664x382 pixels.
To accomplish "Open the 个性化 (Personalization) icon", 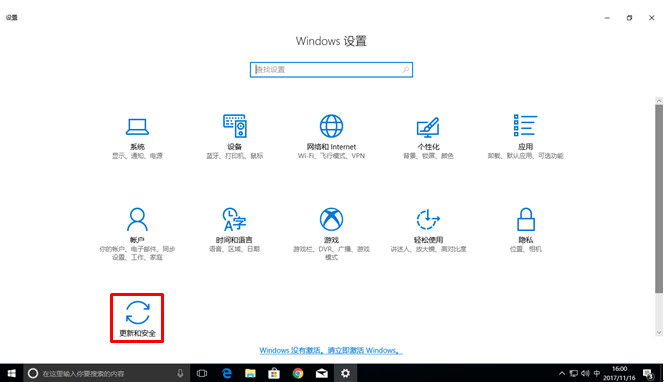I will 428,127.
